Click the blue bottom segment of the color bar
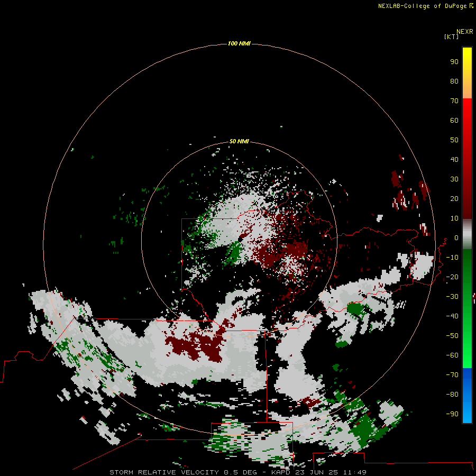The height and width of the screenshot is (476, 476). [467, 395]
